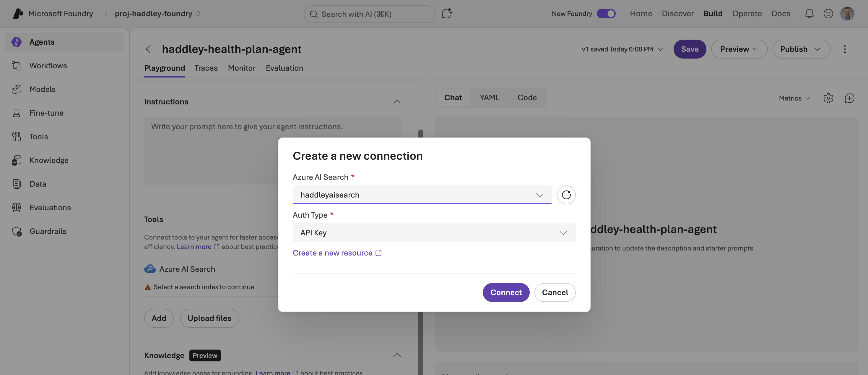Screen dimensions: 868x375
Task: Select Models from the left sidebar
Action: 43,89
